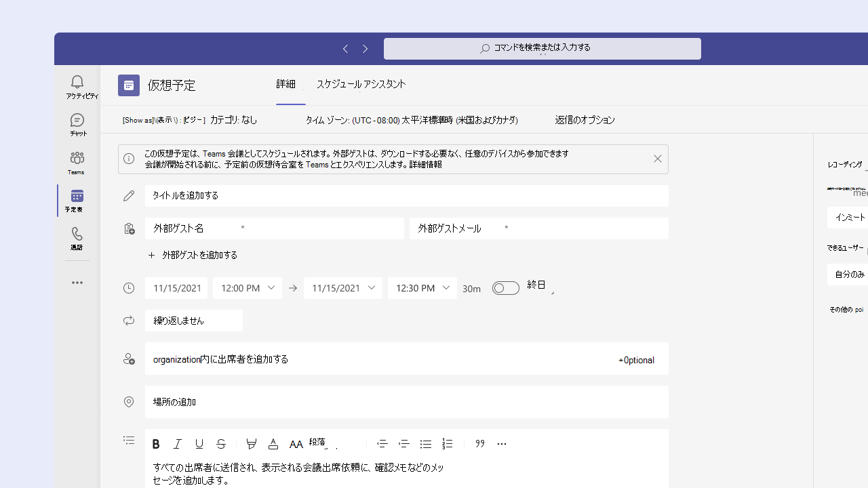The width and height of the screenshot is (868, 488).
Task: Apply bold formatting
Action: 156,444
